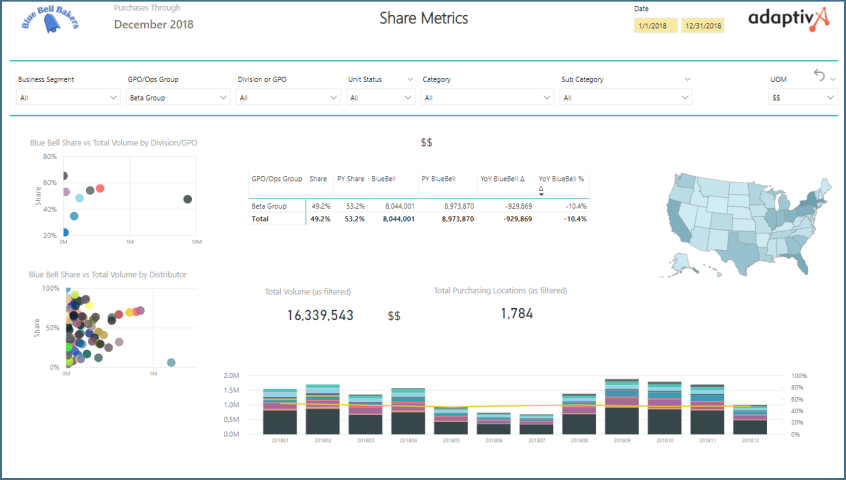
Task: Click the chevron beside Sub Category label
Action: click(x=686, y=79)
